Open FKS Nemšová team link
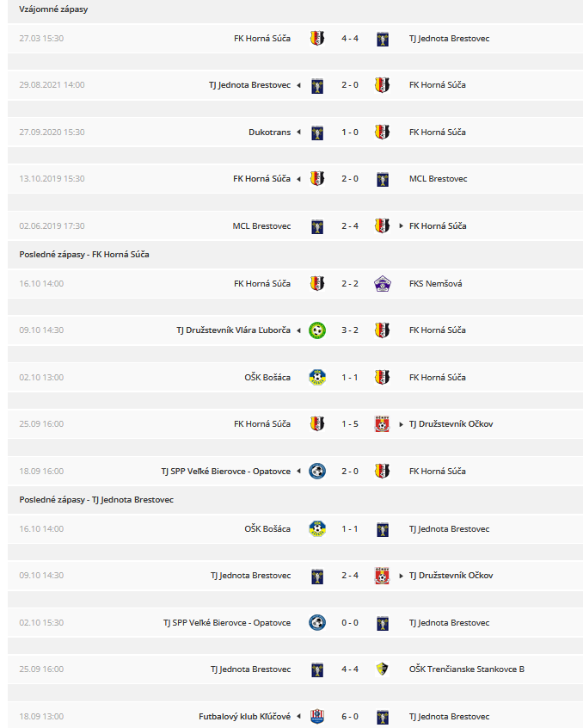The image size is (583, 728). 435,284
